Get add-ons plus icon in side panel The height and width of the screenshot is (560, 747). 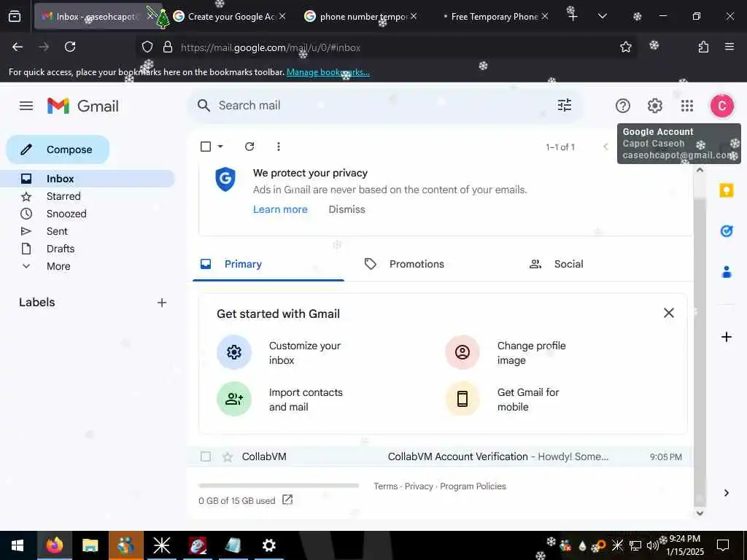click(x=726, y=337)
